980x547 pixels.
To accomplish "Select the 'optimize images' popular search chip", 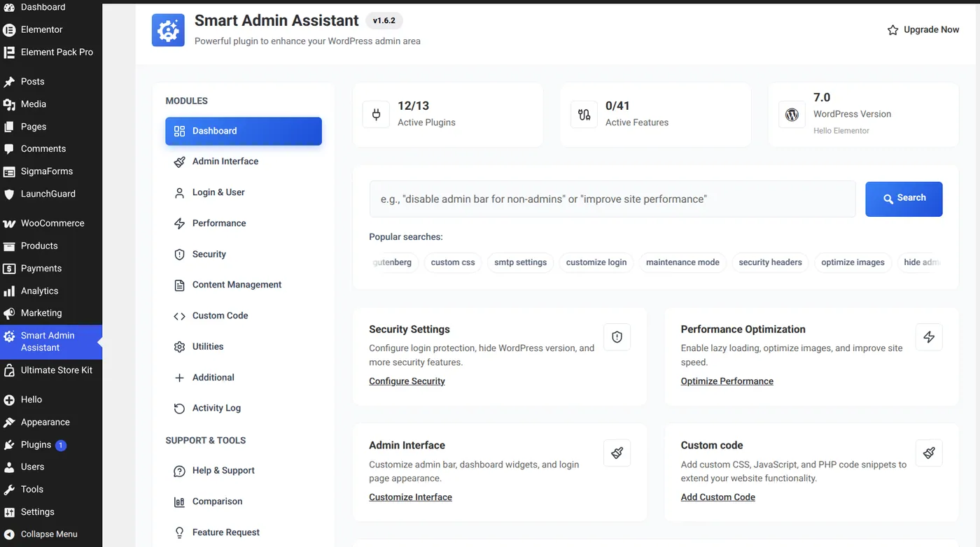I will coord(853,262).
